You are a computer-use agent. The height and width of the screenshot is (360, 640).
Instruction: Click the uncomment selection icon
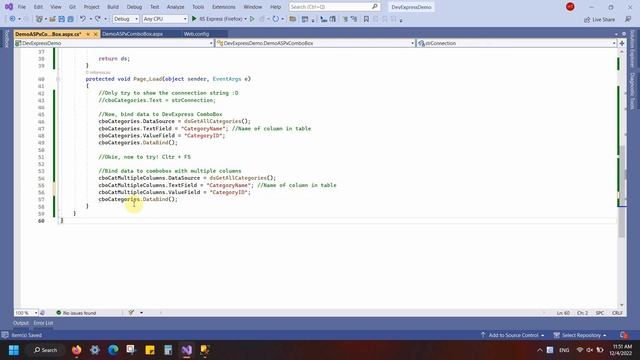(353, 19)
